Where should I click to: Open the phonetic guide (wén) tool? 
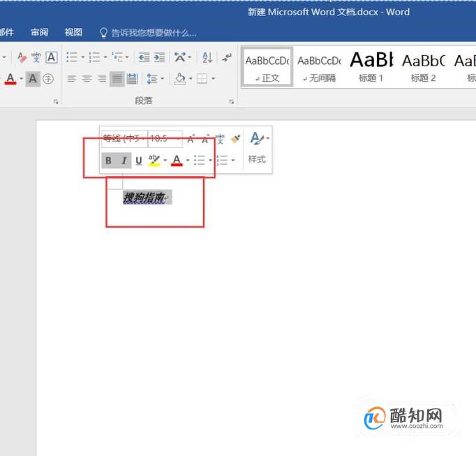[36, 57]
